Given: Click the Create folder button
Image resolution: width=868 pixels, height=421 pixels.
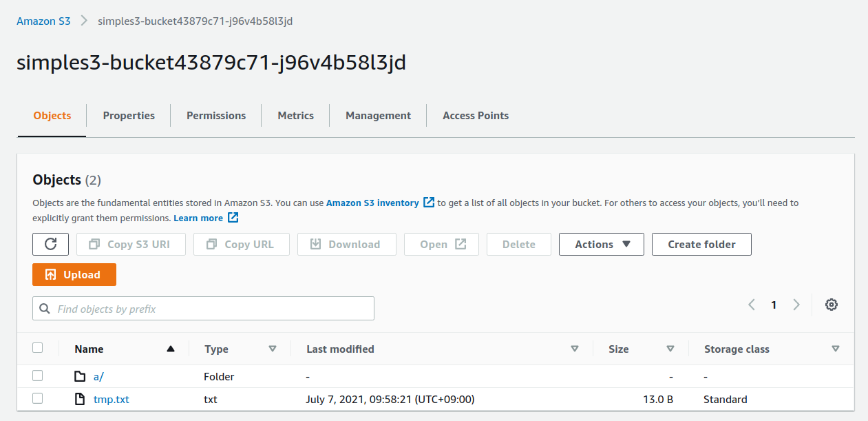Looking at the screenshot, I should [x=701, y=245].
